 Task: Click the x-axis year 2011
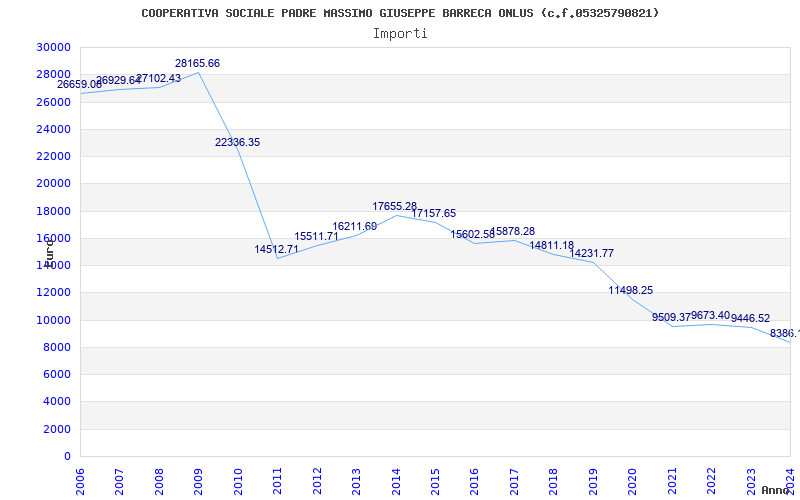(278, 480)
